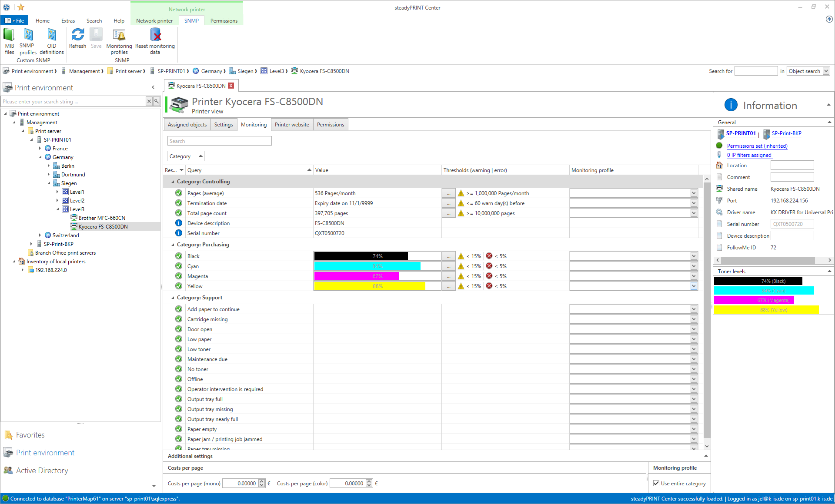The width and height of the screenshot is (835, 504).
Task: Collapse Category: Purchasing group
Action: [173, 245]
